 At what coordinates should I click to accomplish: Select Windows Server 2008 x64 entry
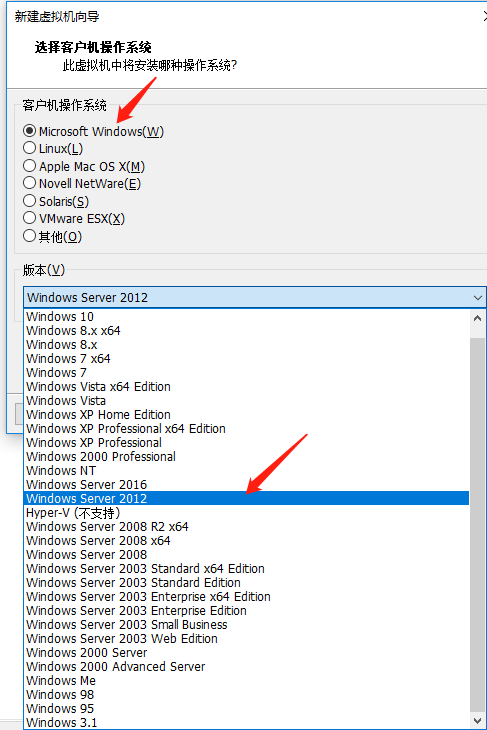pos(246,541)
